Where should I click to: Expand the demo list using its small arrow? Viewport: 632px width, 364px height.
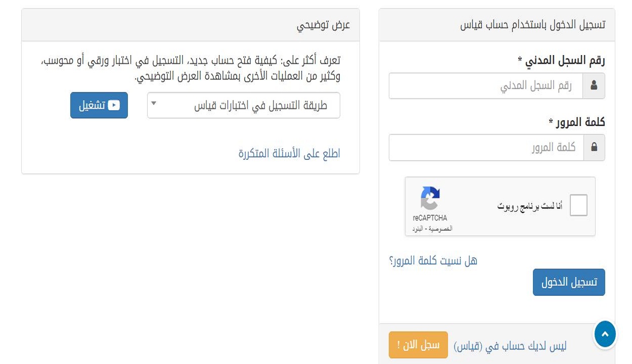coord(154,104)
